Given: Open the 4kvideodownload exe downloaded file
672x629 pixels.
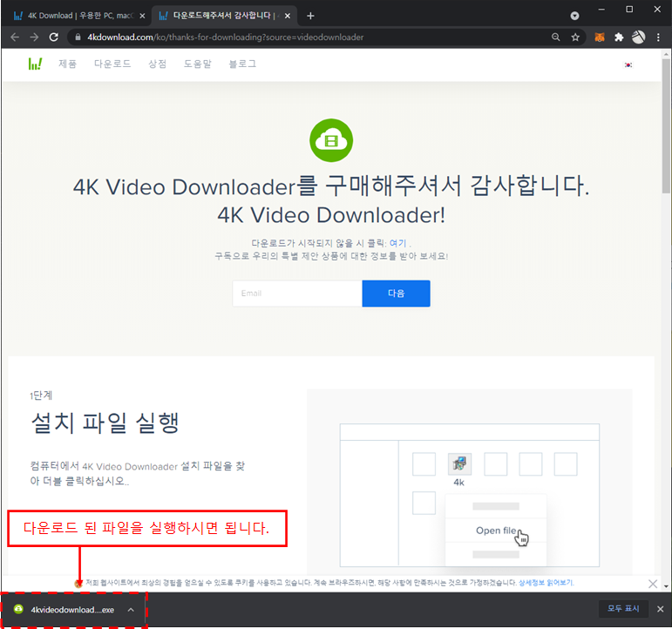Looking at the screenshot, I should [x=72, y=610].
